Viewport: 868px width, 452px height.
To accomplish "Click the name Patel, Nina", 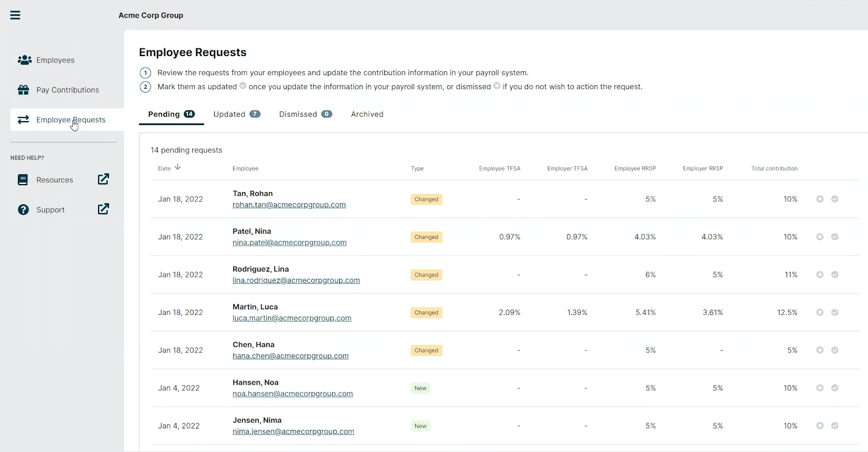I will (252, 231).
